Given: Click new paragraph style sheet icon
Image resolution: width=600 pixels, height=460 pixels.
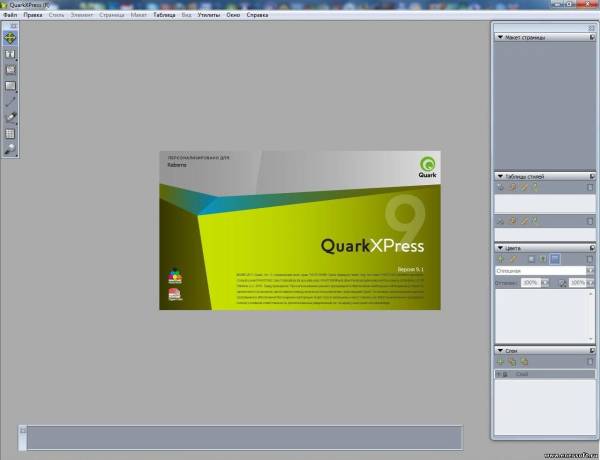Looking at the screenshot, I should tap(501, 187).
